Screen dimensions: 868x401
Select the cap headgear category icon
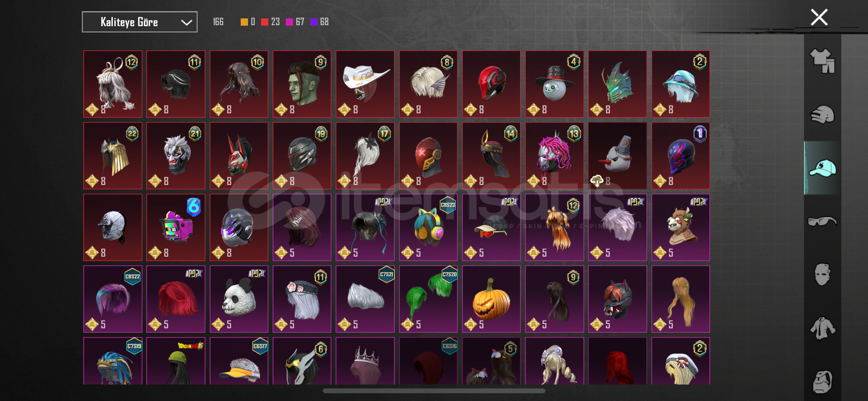tap(822, 168)
